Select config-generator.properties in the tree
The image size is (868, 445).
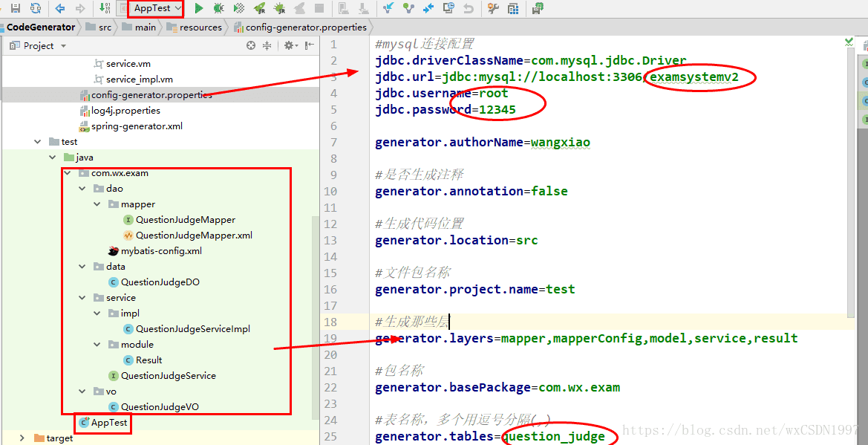pyautogui.click(x=146, y=95)
